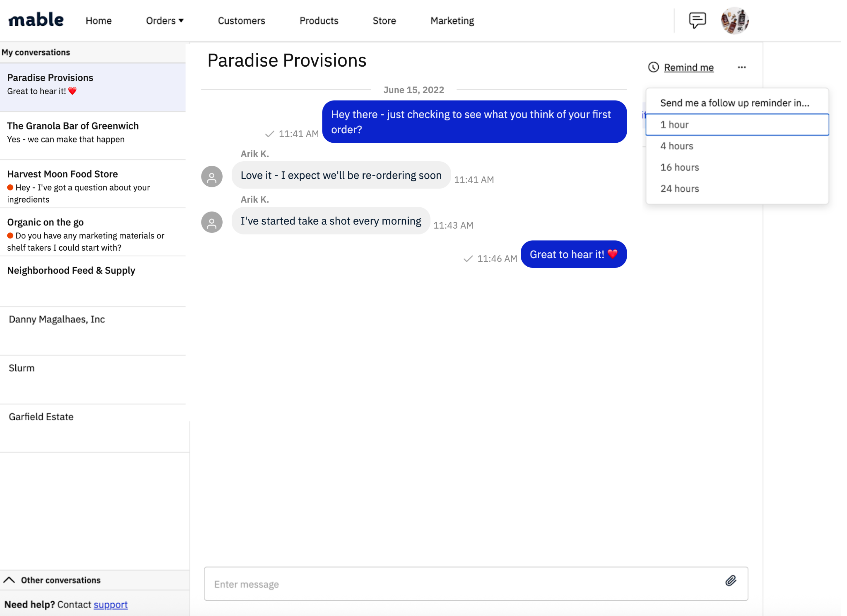
Task: Click the Paradise Provisions chat title
Action: tap(287, 60)
